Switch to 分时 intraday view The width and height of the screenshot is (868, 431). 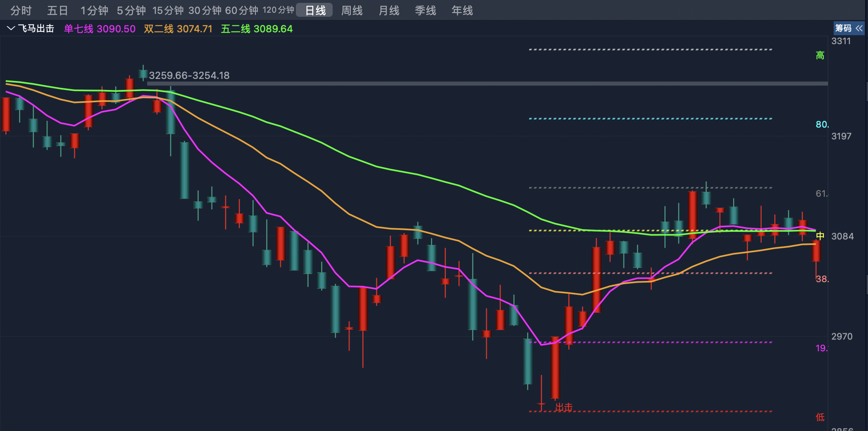[x=22, y=10]
